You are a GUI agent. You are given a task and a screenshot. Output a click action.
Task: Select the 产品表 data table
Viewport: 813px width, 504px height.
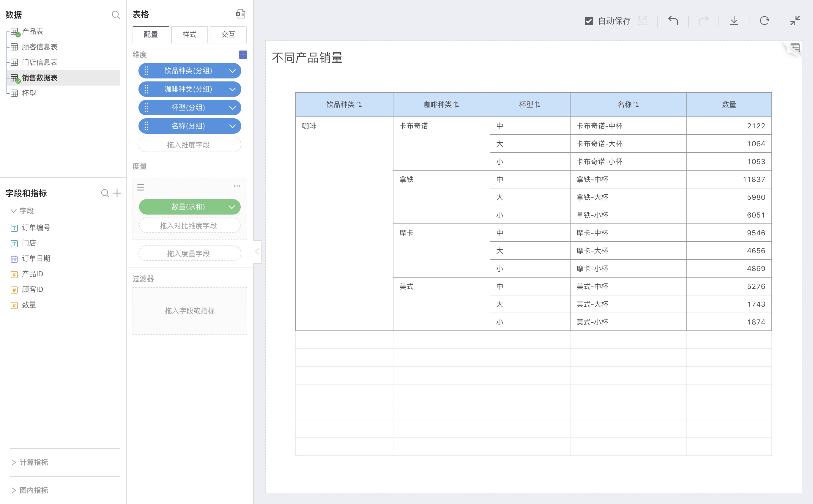[33, 31]
